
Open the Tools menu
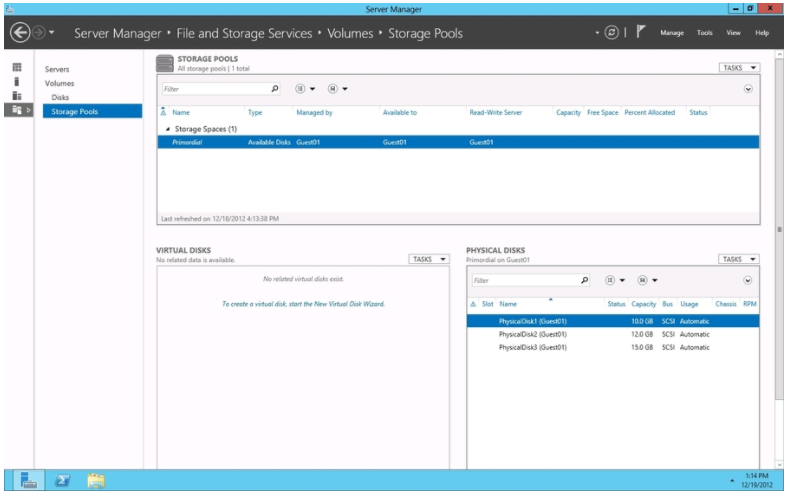click(705, 33)
